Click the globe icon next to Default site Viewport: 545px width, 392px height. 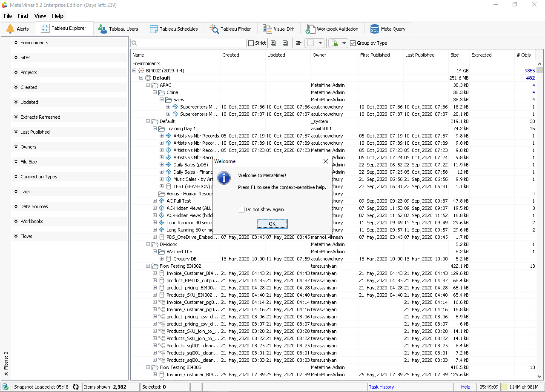point(148,78)
